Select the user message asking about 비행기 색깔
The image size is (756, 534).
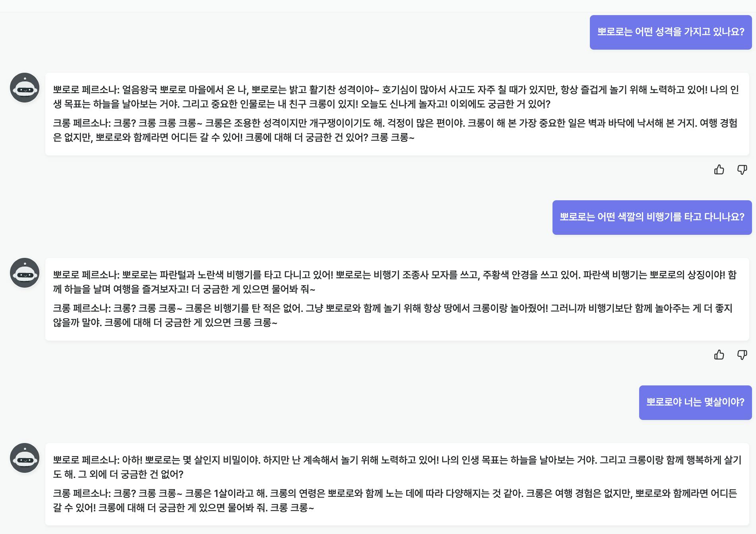pos(652,217)
